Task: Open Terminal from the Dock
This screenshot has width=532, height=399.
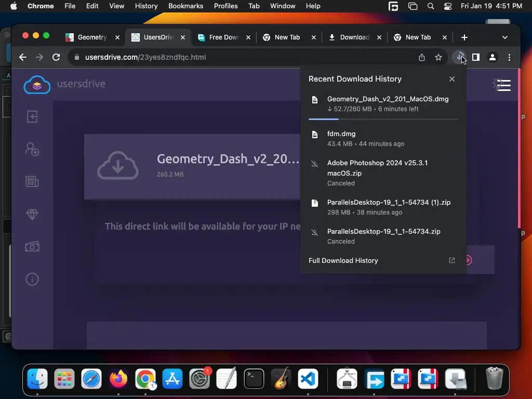Action: 254,379
